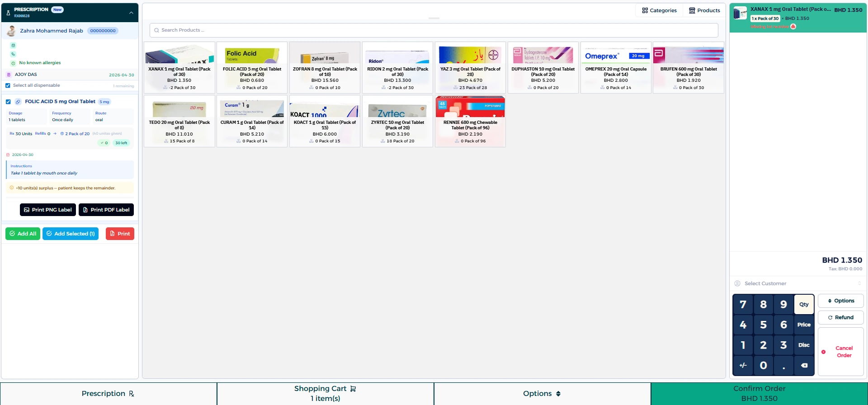Select ZYRTEC 10 mg Oral Tablet card

pyautogui.click(x=398, y=121)
